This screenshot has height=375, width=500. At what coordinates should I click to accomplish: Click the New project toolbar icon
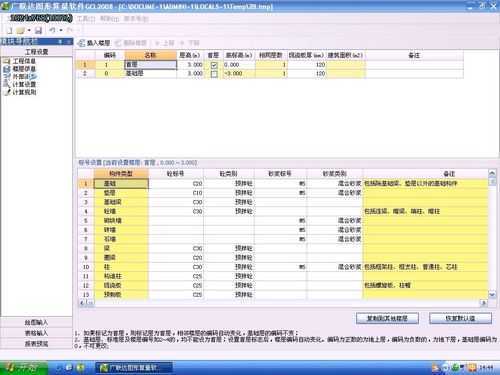pyautogui.click(x=10, y=31)
